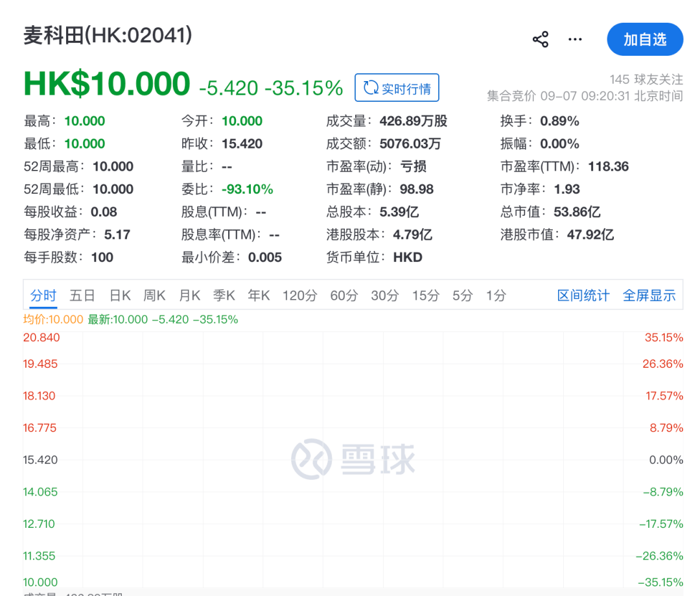700x596 pixels.
Task: Click the 20.840 chart axis label
Action: pos(41,338)
